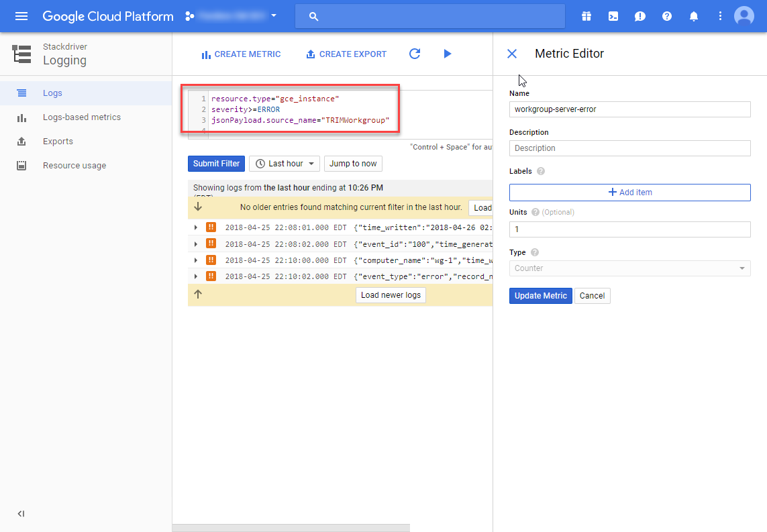This screenshot has height=532, width=767.
Task: Click error severity icon of 22:08:02 entry
Action: pyautogui.click(x=211, y=244)
